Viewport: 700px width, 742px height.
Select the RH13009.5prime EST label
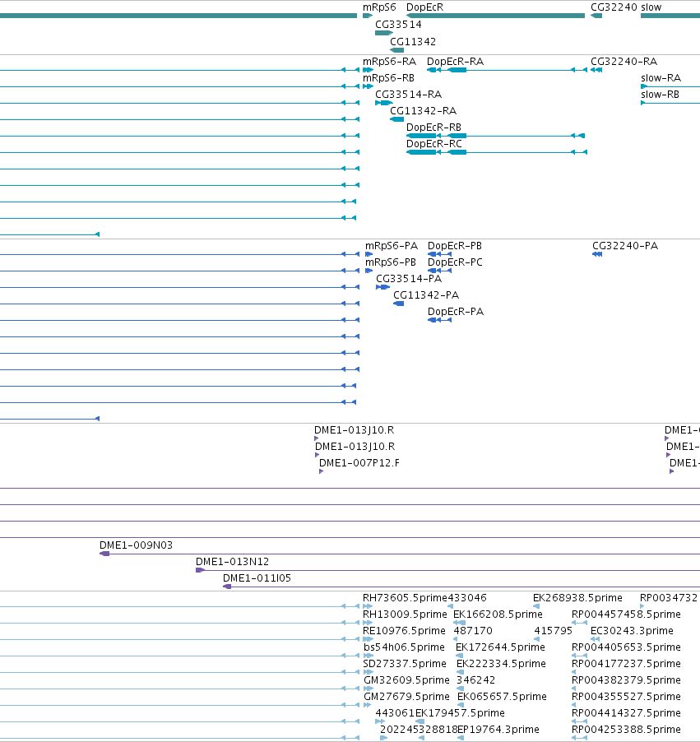405,614
